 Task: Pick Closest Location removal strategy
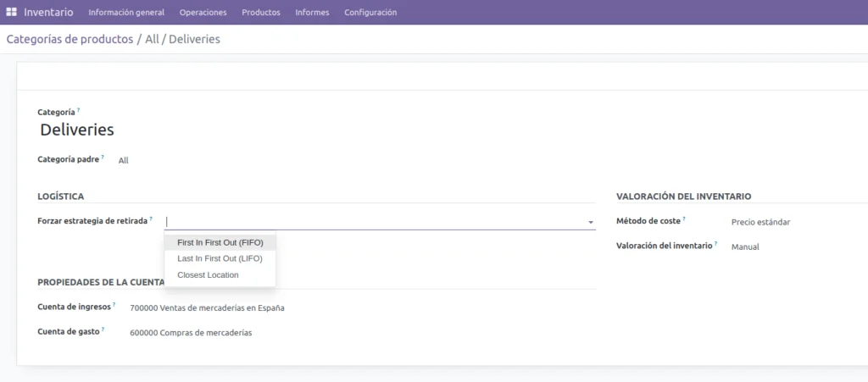pyautogui.click(x=208, y=274)
